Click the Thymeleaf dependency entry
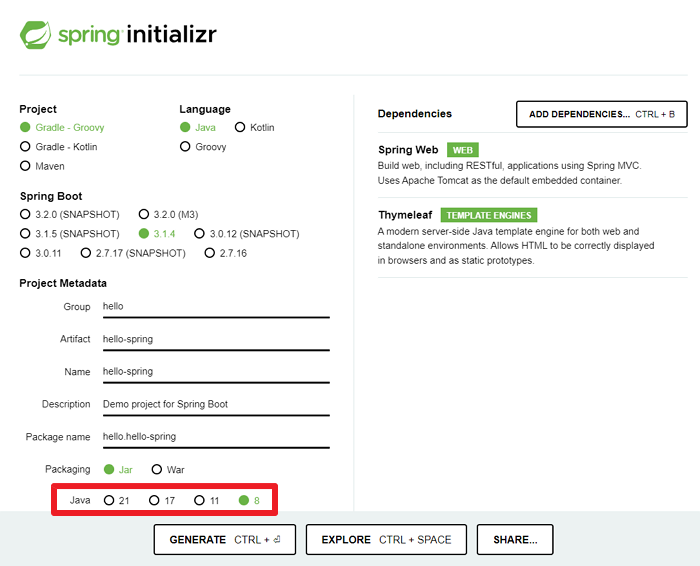Screen dimensions: 700x566 point(533,237)
